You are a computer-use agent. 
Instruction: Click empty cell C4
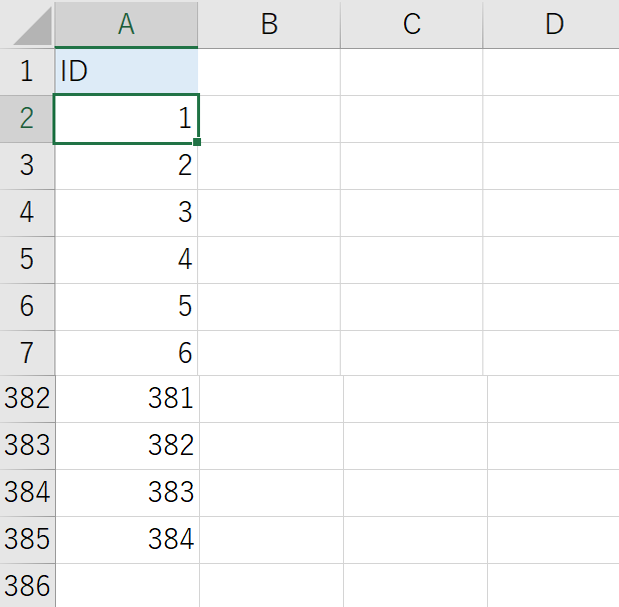pos(411,213)
